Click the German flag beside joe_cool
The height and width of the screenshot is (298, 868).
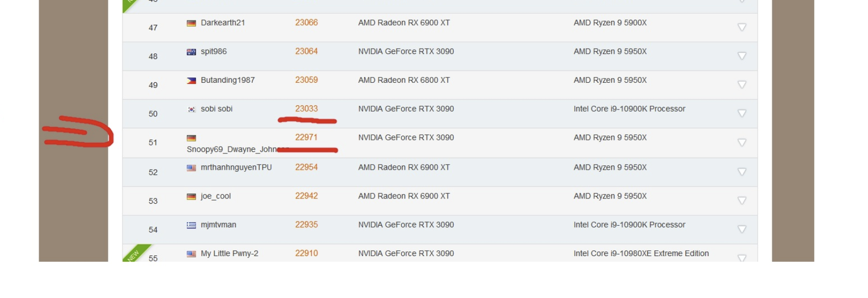(191, 197)
